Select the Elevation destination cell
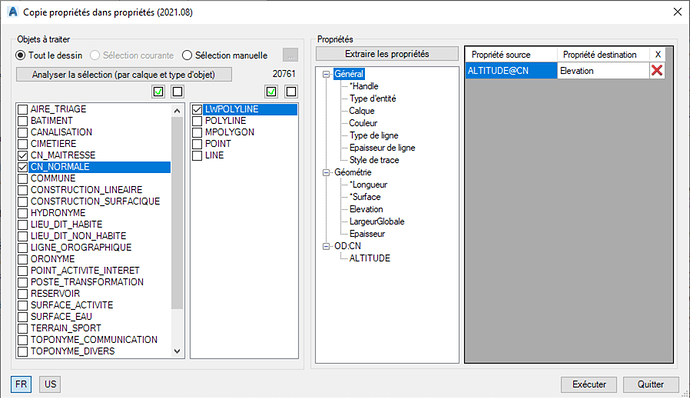 603,71
